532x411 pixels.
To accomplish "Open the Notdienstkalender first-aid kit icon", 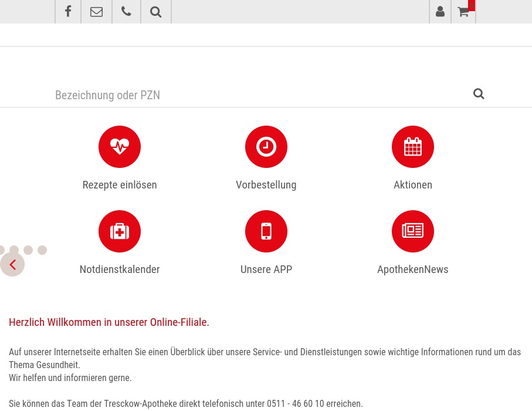I will click(x=120, y=231).
